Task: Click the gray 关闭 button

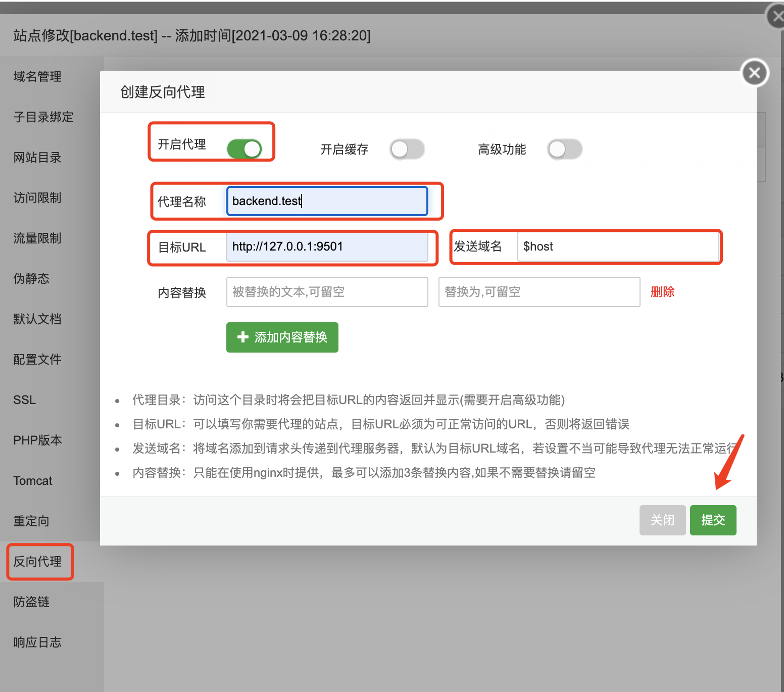Action: pyautogui.click(x=662, y=520)
